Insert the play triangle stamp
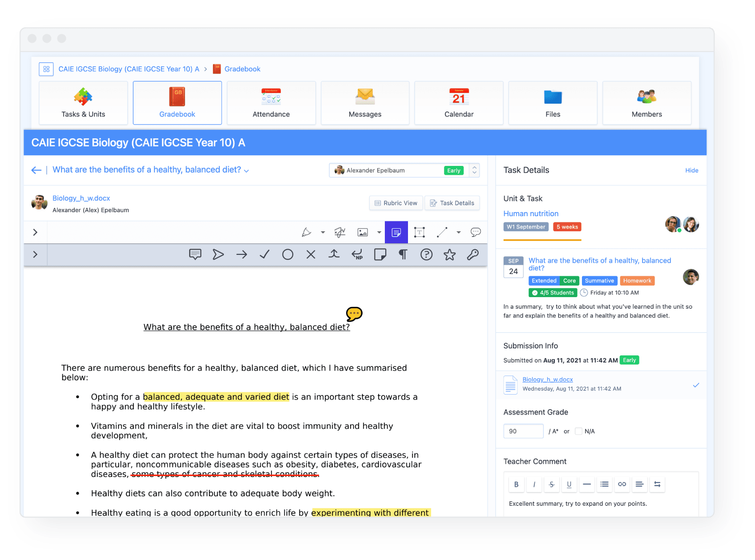Image resolution: width=755 pixels, height=560 pixels. click(218, 254)
